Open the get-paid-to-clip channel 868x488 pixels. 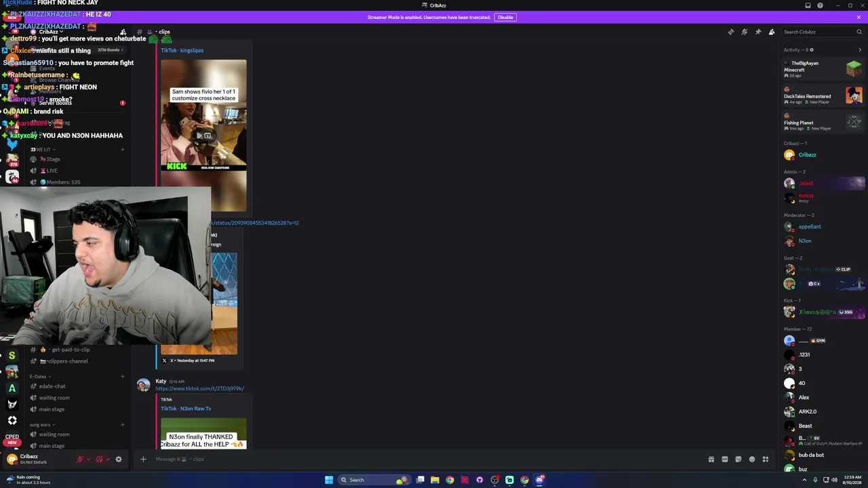tap(77, 350)
